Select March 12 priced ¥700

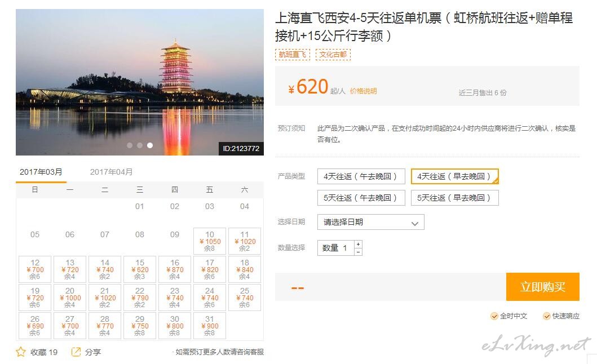coord(35,269)
